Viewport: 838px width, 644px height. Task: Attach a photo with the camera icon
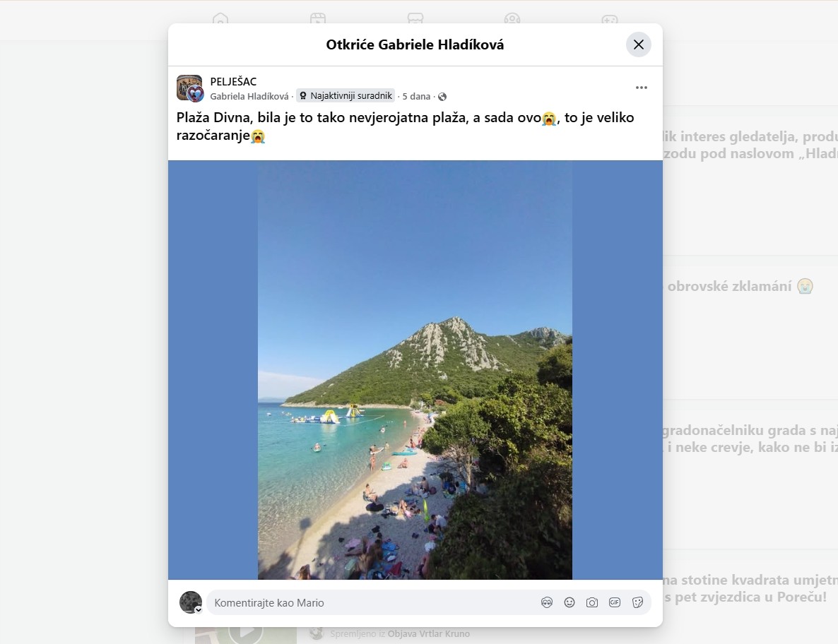tap(591, 602)
